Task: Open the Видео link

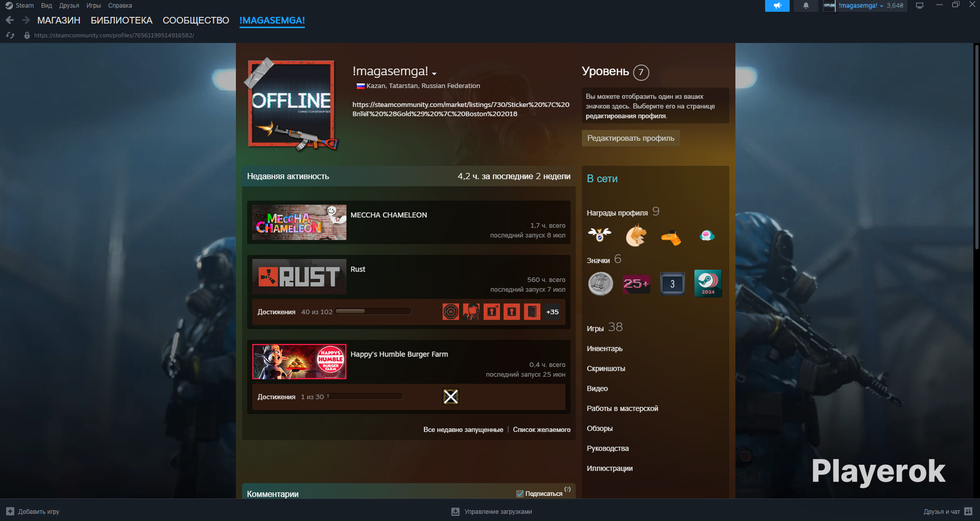Action: (x=597, y=388)
